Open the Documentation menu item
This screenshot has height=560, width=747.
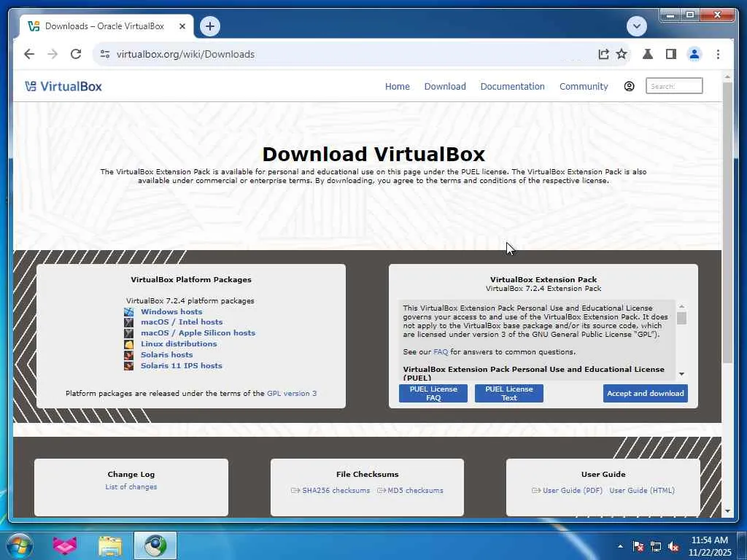[x=512, y=86]
